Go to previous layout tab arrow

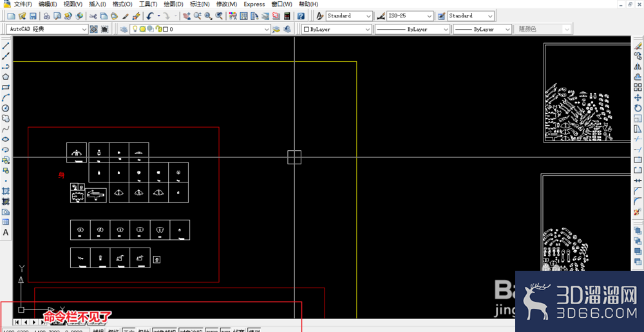pos(26,322)
